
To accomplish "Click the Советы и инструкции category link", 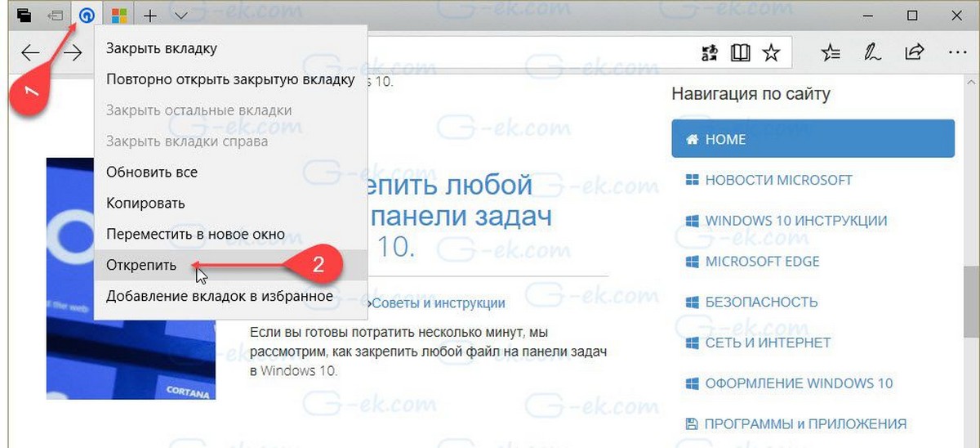I will (x=438, y=303).
